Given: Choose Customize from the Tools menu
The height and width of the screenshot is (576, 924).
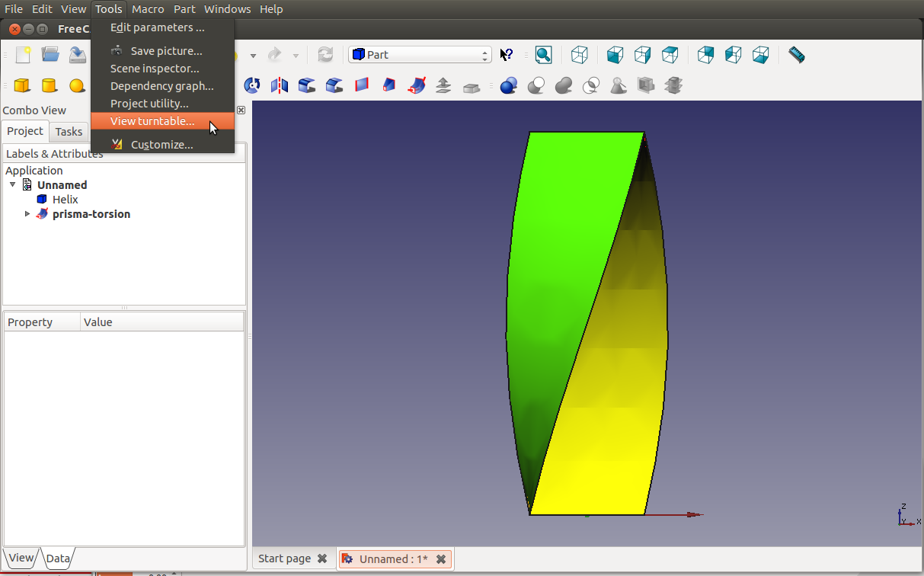Looking at the screenshot, I should coord(161,145).
